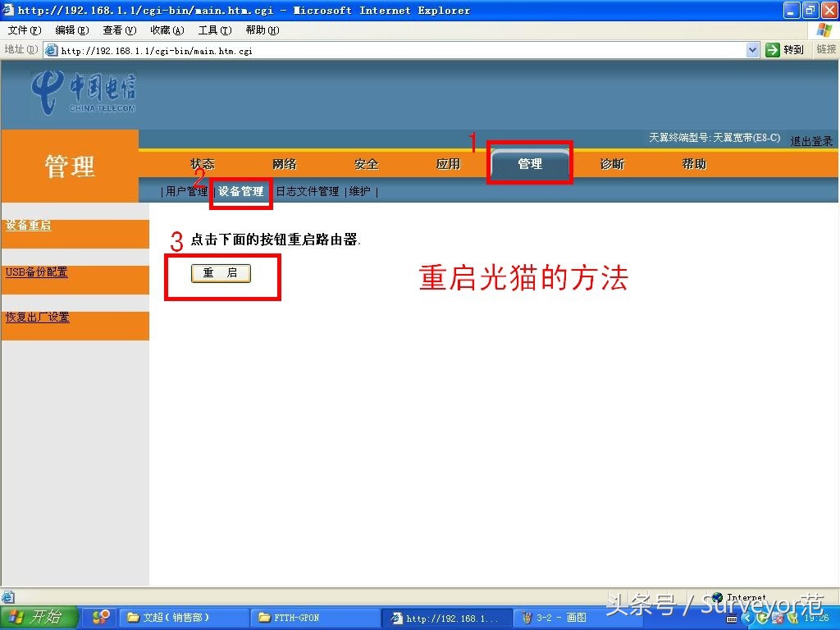840x630 pixels.
Task: Open Internet Explorer window icon in title bar
Action: 8,10
